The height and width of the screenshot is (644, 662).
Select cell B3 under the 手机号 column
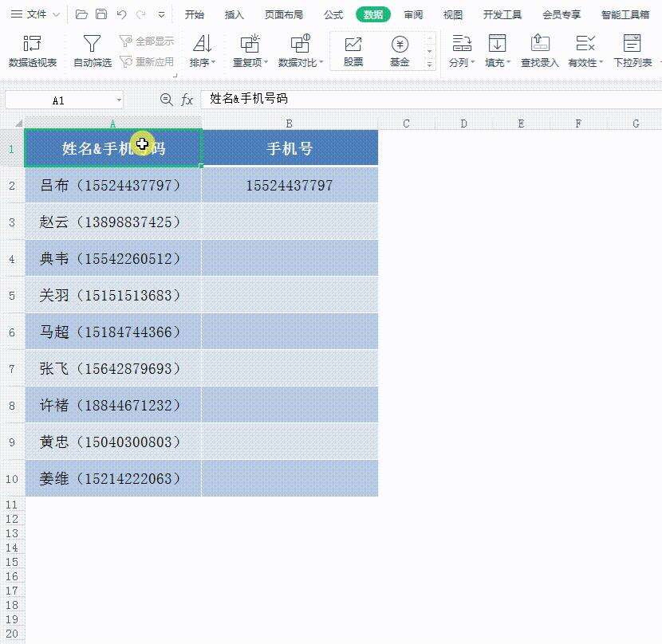(290, 222)
